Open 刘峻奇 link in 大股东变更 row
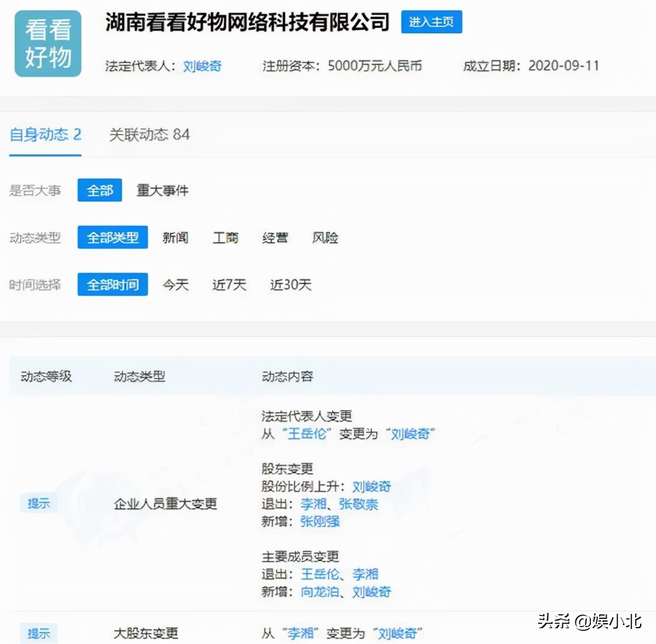This screenshot has width=656, height=644. (x=398, y=633)
